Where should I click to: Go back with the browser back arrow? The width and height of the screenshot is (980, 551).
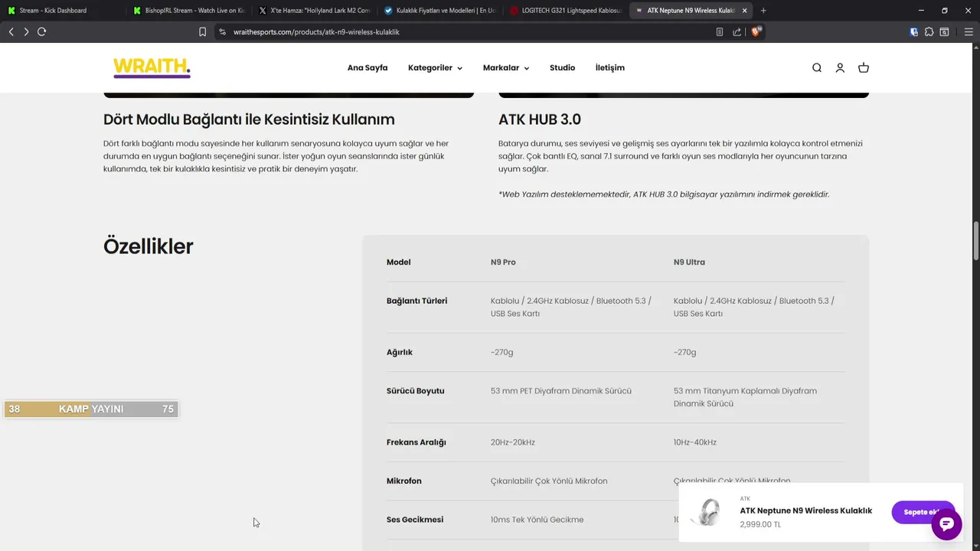click(x=11, y=31)
